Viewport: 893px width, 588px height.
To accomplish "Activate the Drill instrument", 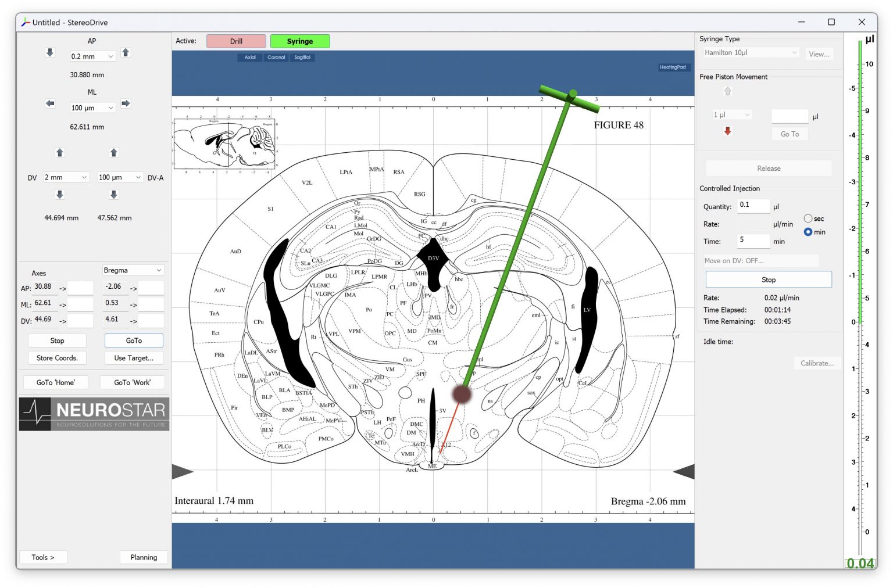I will 236,41.
